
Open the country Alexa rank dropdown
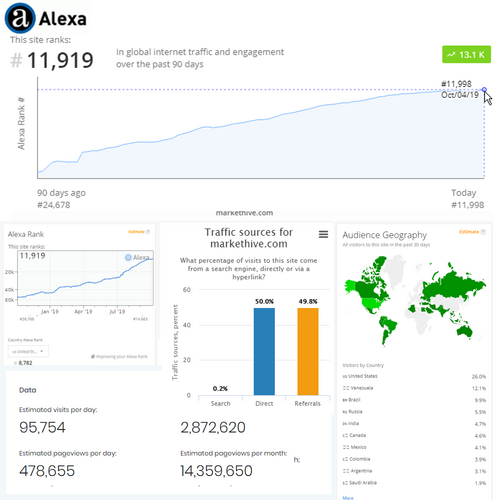(28, 351)
